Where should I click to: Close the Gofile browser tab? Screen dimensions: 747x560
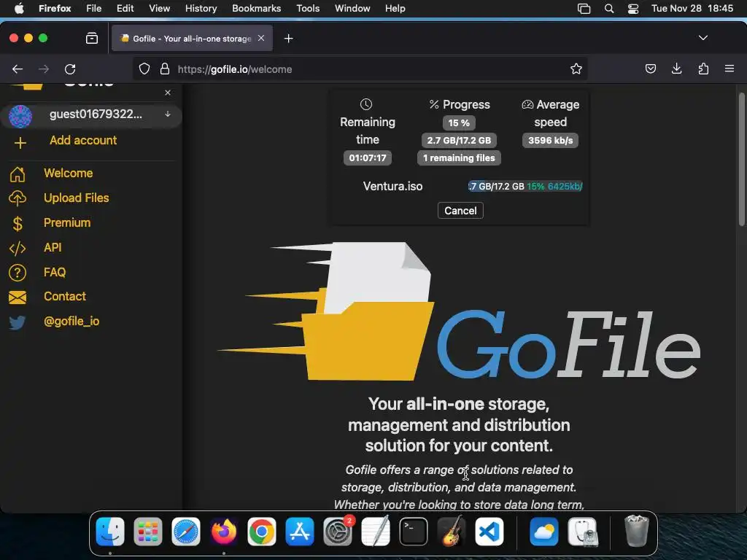point(261,38)
